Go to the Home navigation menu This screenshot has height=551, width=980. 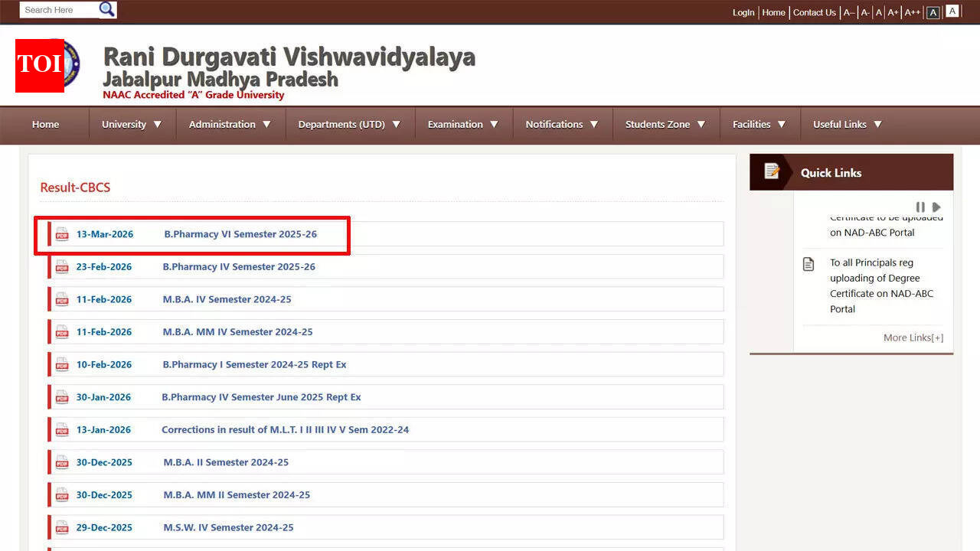point(45,123)
